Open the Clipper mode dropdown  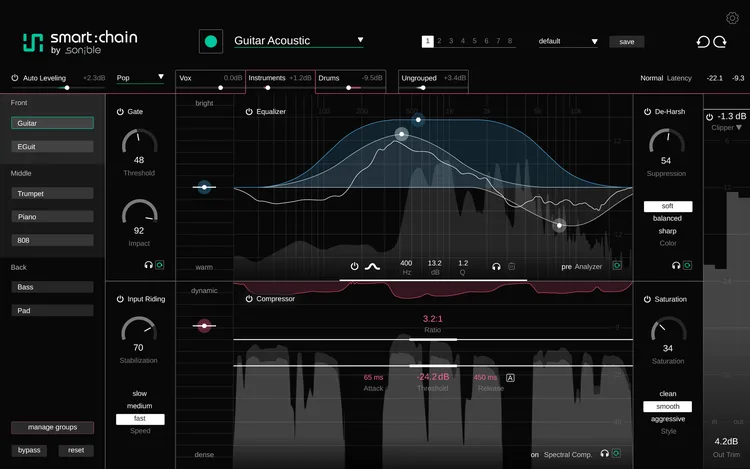[726, 128]
